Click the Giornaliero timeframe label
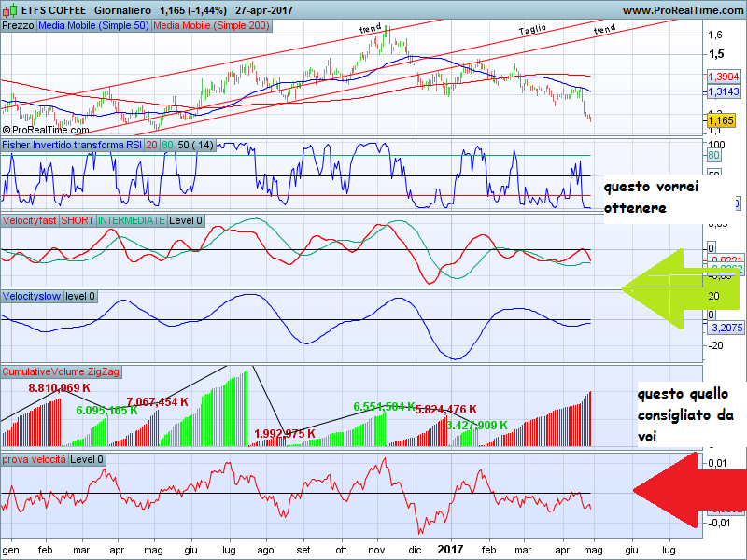 [x=122, y=10]
